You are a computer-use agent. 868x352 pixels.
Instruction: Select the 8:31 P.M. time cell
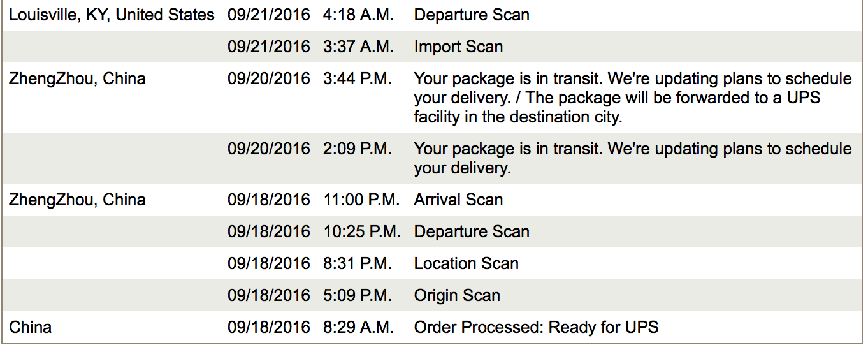(x=358, y=264)
